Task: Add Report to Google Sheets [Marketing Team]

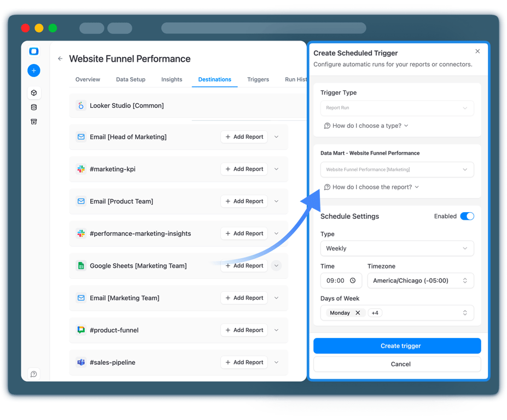Action: (x=244, y=266)
